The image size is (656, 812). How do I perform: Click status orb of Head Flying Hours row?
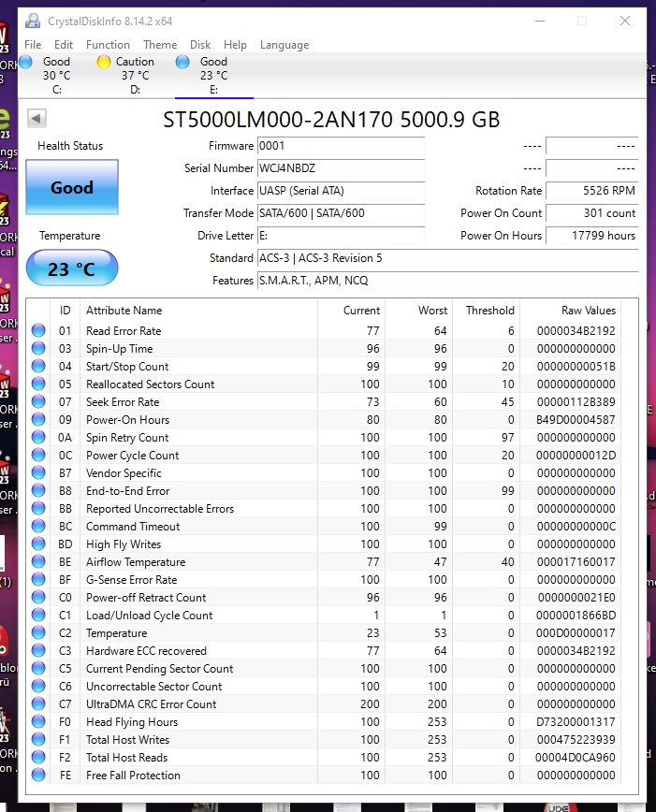(x=38, y=721)
